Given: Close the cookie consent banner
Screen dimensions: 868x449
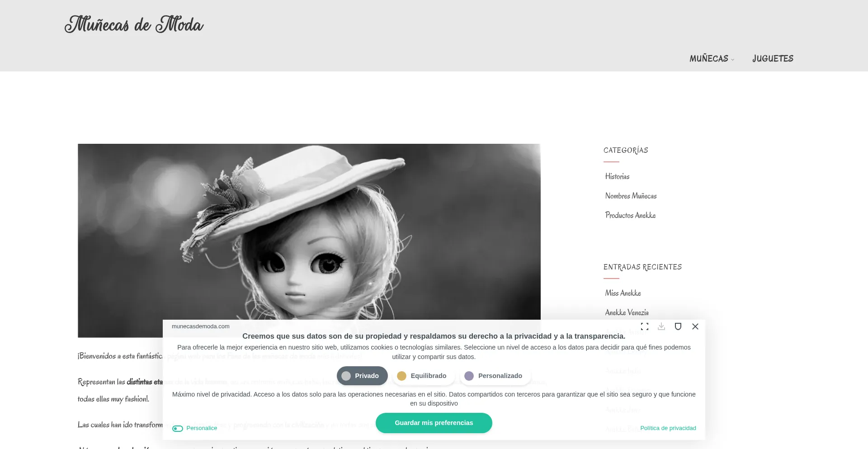Looking at the screenshot, I should coord(695,326).
